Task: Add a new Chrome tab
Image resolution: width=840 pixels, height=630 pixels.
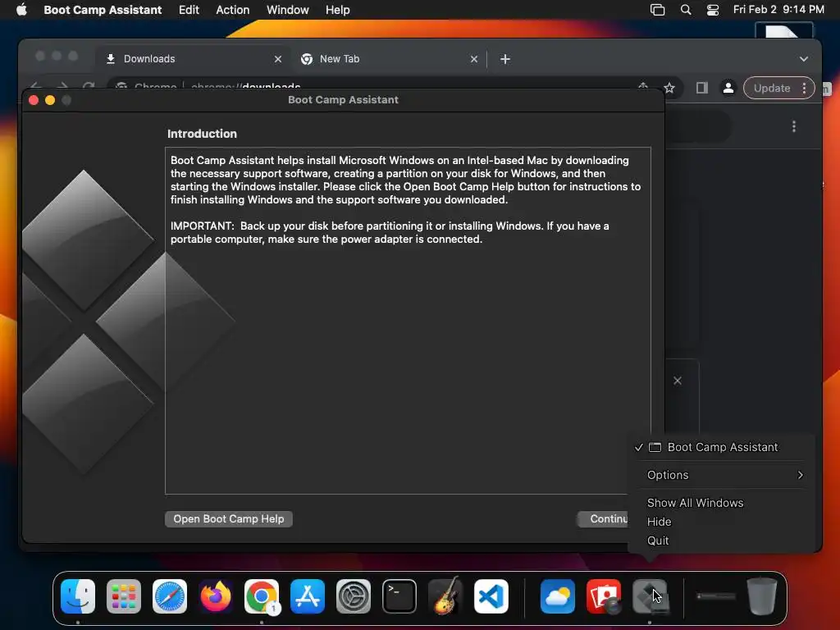Action: pyautogui.click(x=504, y=59)
